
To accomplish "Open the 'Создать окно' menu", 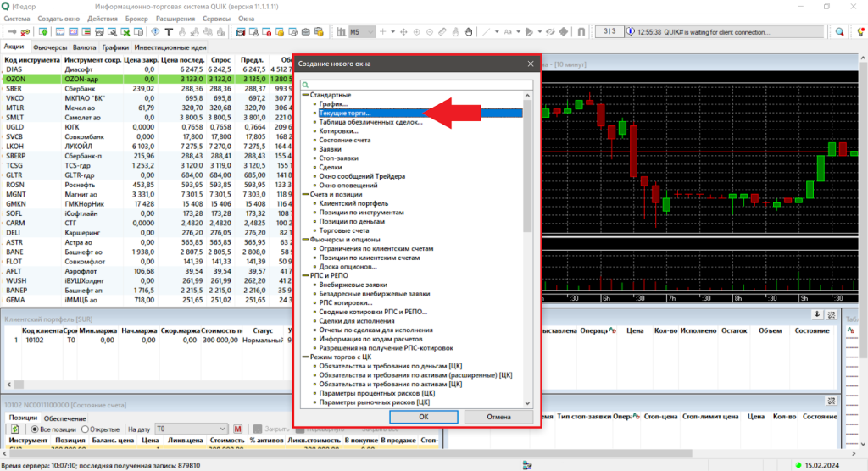I will click(x=58, y=19).
